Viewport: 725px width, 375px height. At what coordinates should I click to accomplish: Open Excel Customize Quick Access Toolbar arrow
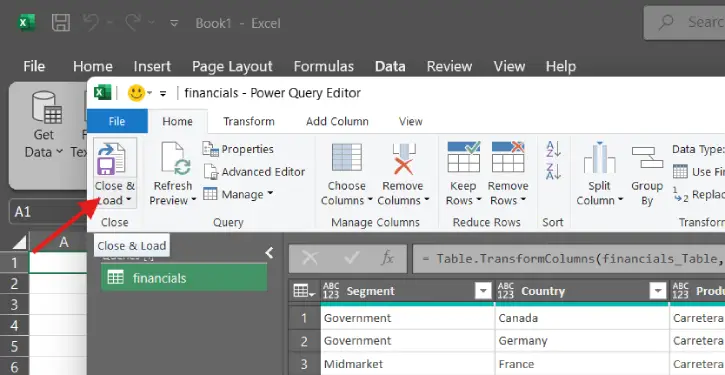tap(174, 23)
